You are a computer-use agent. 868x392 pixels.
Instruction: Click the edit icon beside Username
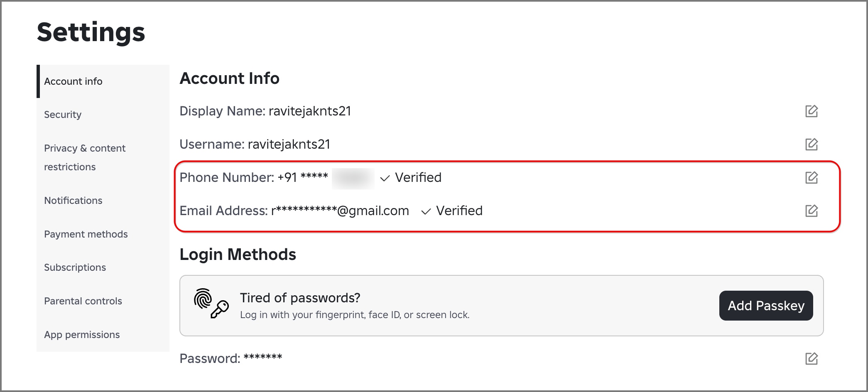click(811, 145)
